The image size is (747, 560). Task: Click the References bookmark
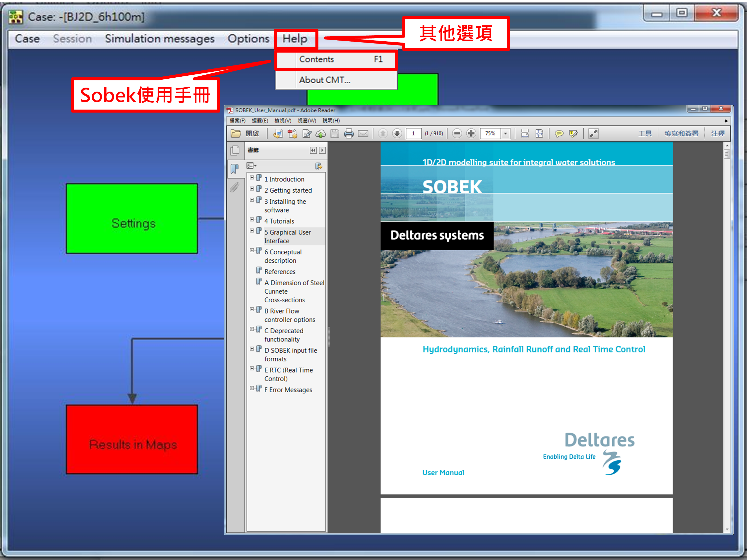tap(280, 272)
